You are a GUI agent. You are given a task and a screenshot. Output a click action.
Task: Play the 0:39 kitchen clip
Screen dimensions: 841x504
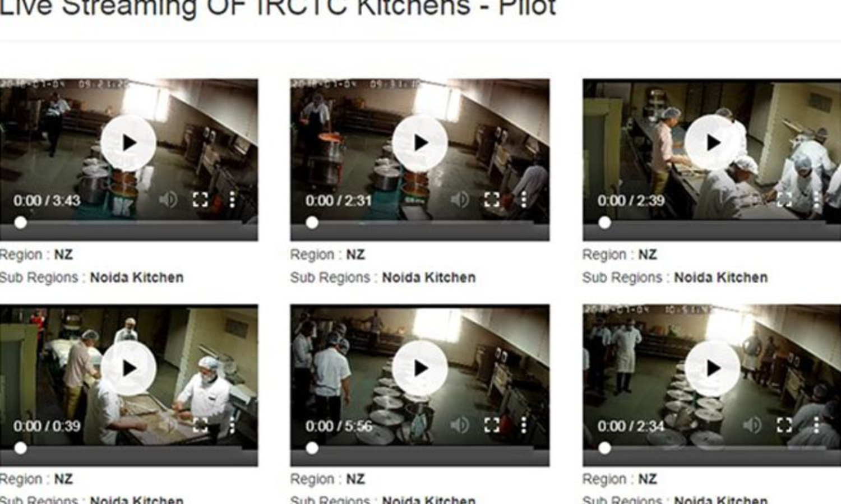point(128,368)
